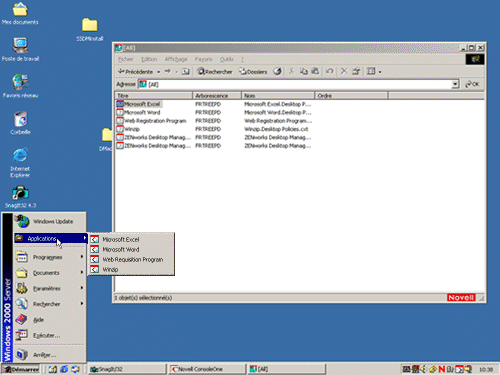The height and width of the screenshot is (375, 500).
Task: Sort by the Nom column header
Action: (278, 96)
